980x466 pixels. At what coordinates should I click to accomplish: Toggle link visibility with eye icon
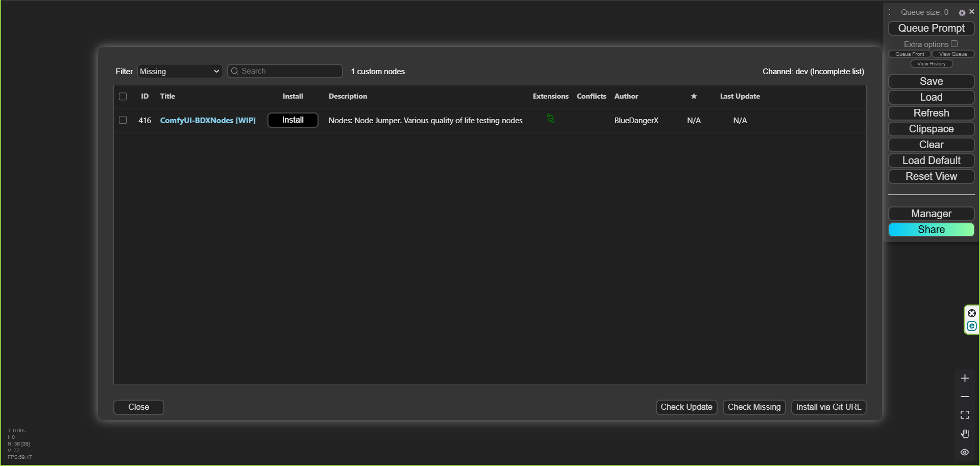(965, 452)
